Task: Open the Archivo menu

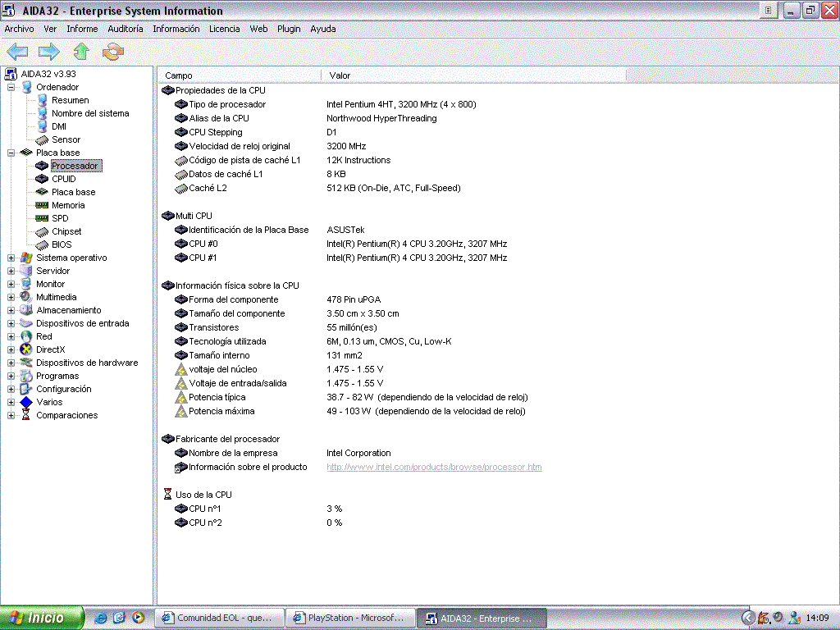Action: [x=20, y=29]
